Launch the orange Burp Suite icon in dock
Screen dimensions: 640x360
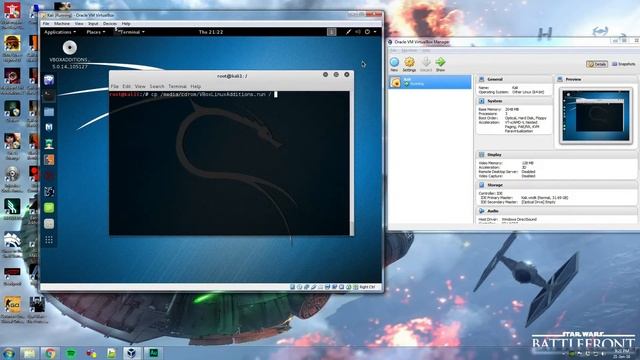tap(49, 160)
